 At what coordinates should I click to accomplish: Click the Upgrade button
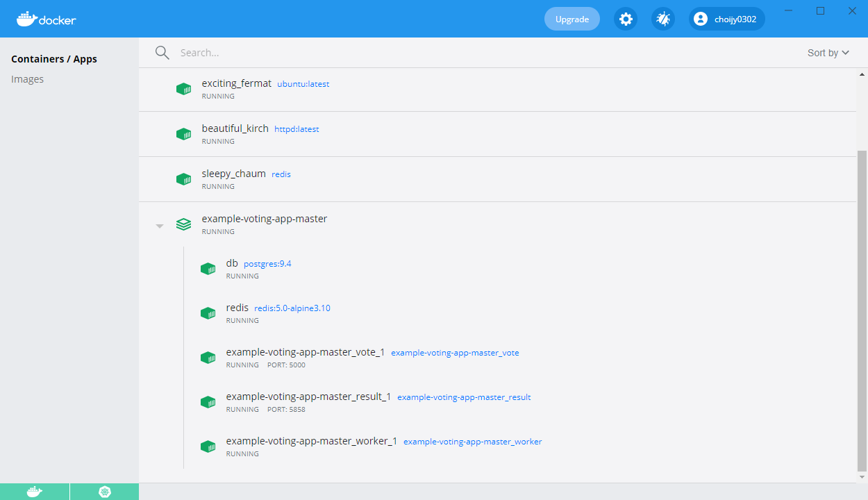point(572,19)
